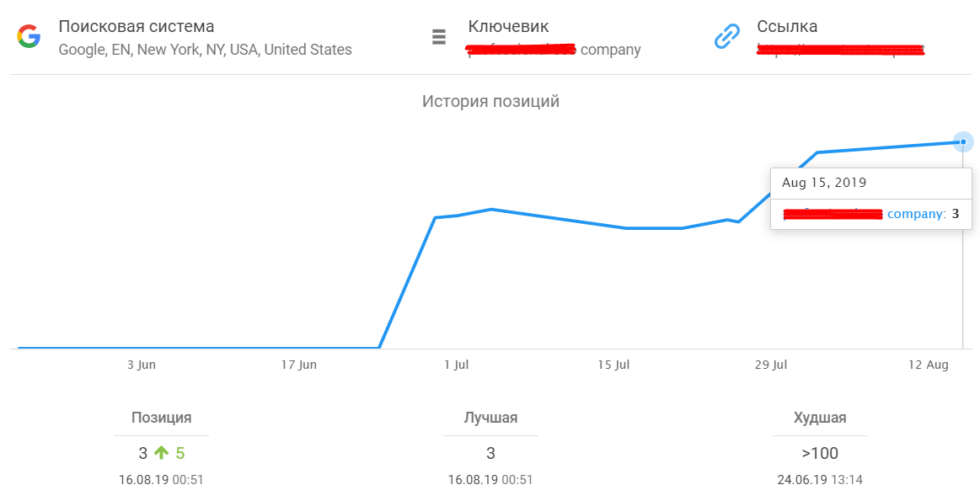Select the highlighted Aug 15 data point
980x501 pixels.
[x=962, y=141]
